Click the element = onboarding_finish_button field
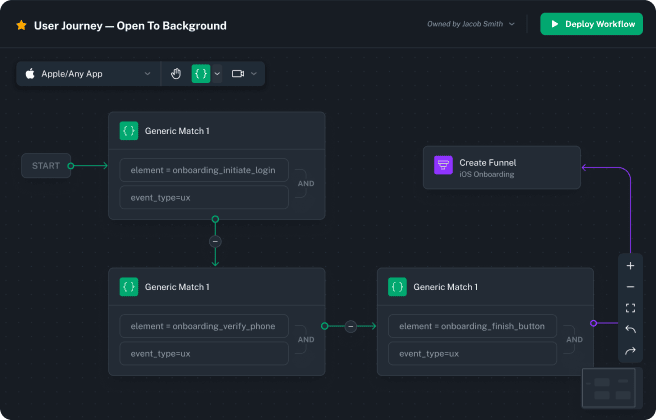This screenshot has width=656, height=420. [x=472, y=326]
